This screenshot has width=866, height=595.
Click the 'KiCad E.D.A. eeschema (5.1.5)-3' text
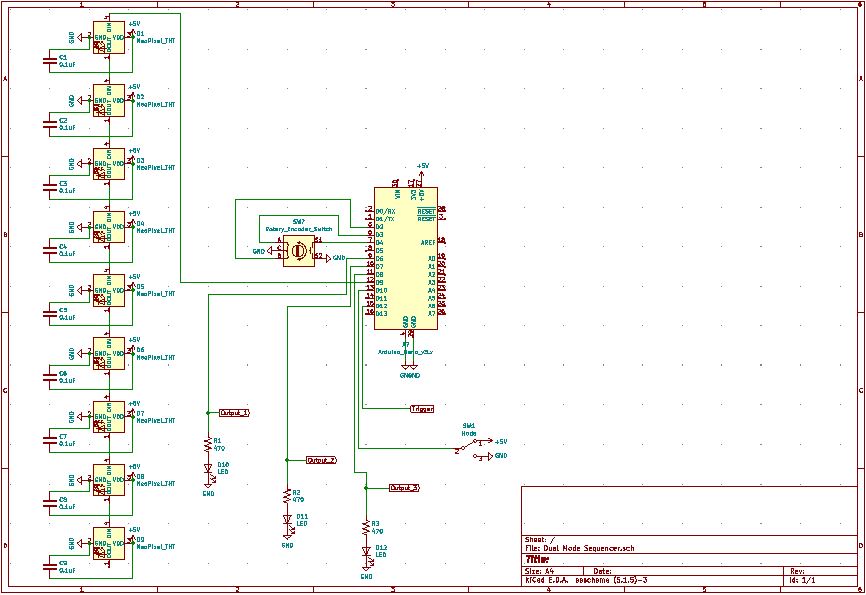click(x=586, y=581)
